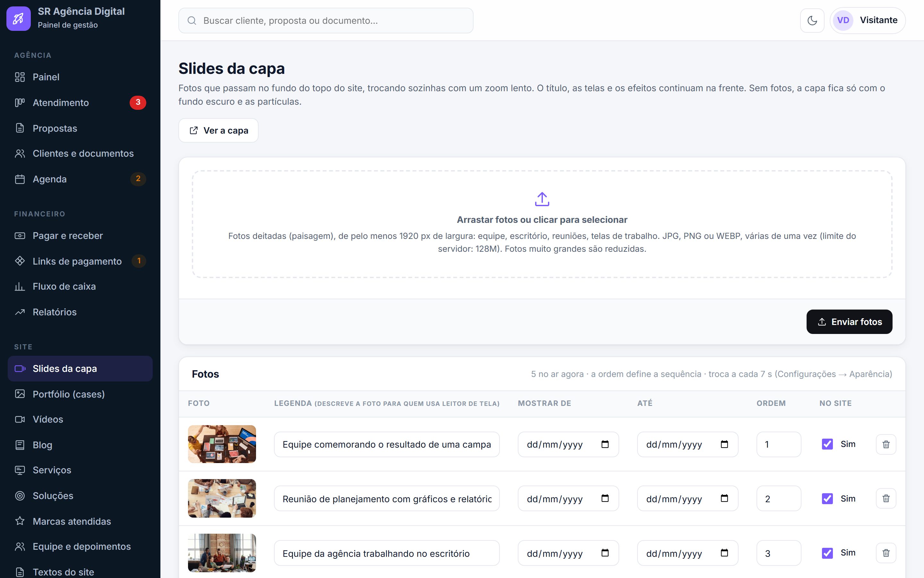The height and width of the screenshot is (578, 924).
Task: Navigate to Fluxo de caixa
Action: (80, 286)
